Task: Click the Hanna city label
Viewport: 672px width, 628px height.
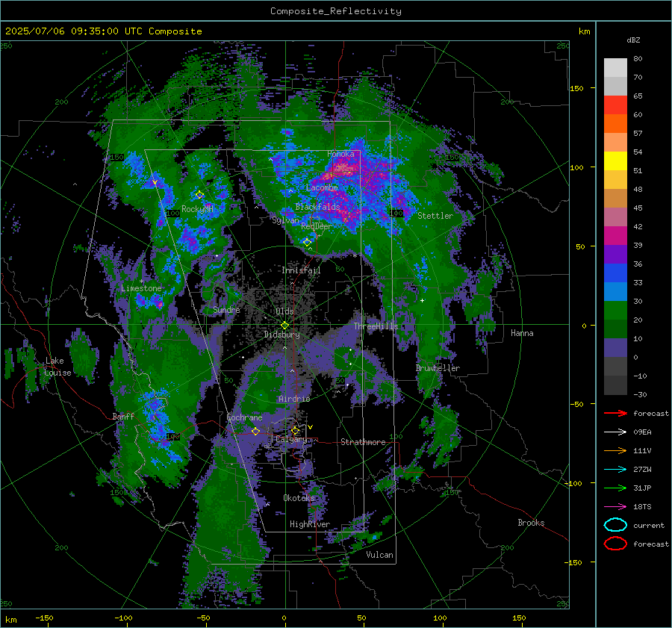Action: [522, 333]
